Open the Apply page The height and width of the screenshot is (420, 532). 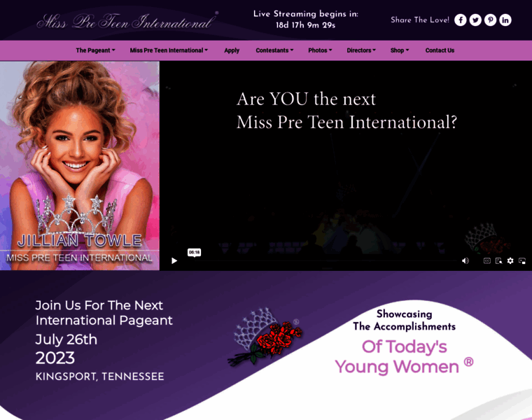232,50
